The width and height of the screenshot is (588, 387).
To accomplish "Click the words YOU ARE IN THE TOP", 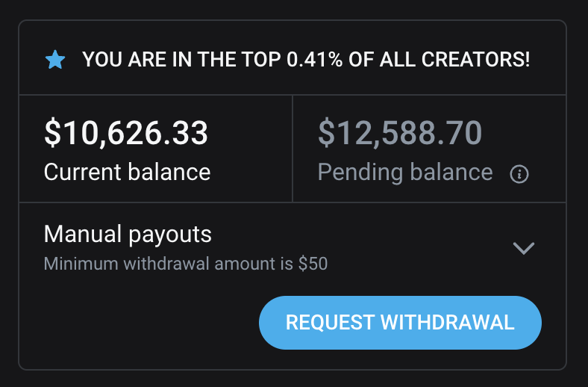I will point(181,60).
